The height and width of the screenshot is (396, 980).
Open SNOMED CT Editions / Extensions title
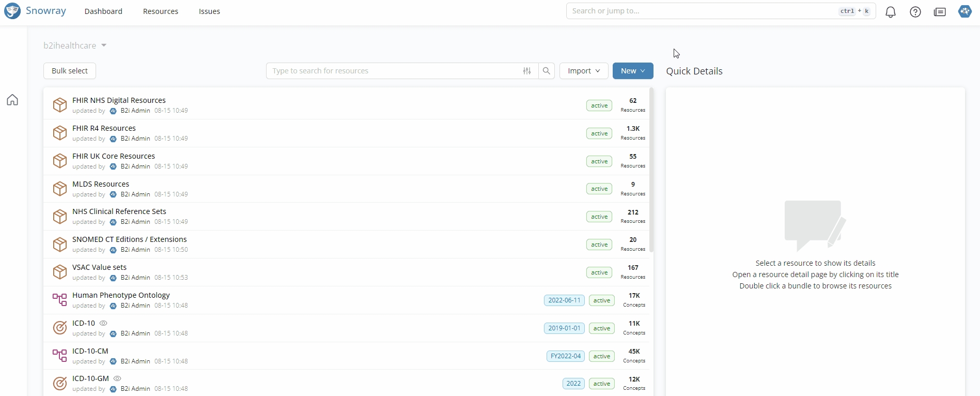(x=129, y=239)
